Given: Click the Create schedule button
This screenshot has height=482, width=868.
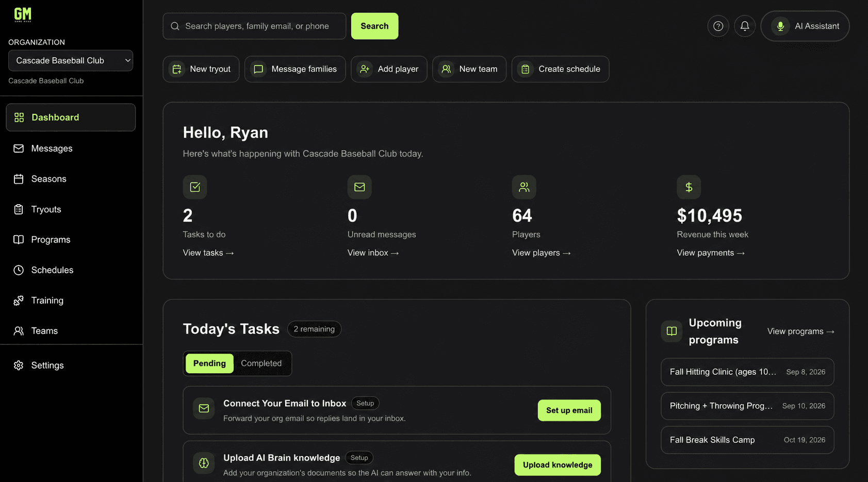Looking at the screenshot, I should [561, 69].
